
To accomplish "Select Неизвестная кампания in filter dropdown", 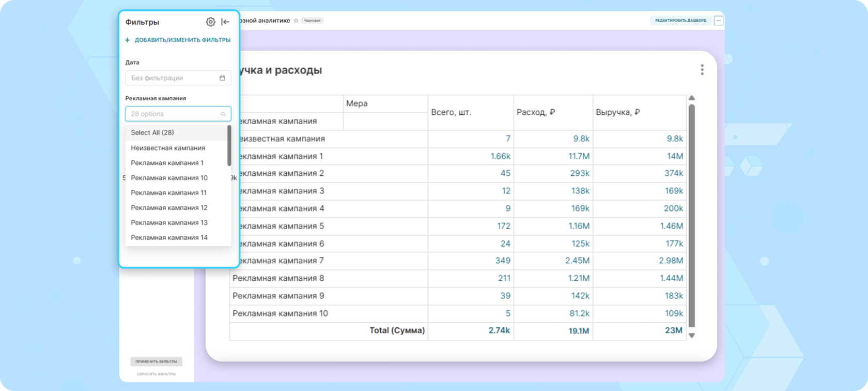I will click(x=176, y=148).
